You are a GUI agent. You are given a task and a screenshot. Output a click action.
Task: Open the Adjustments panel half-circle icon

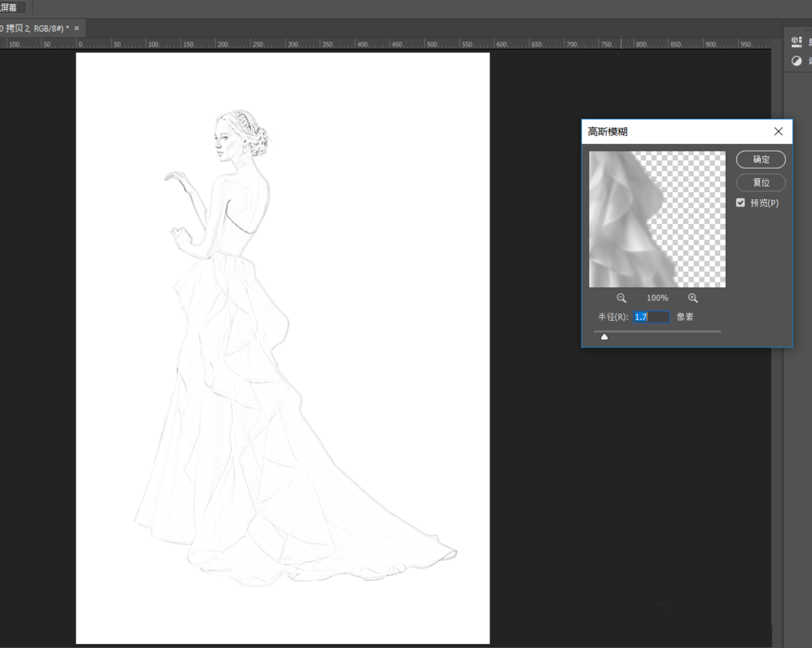[x=797, y=61]
